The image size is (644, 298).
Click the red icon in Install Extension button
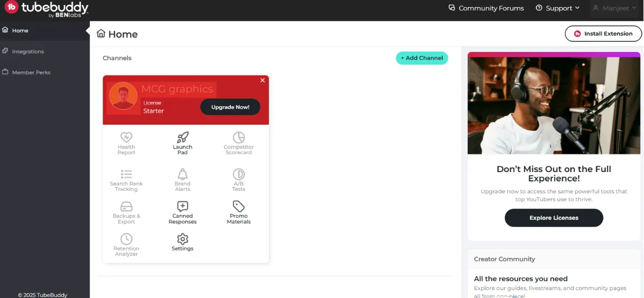click(x=577, y=34)
